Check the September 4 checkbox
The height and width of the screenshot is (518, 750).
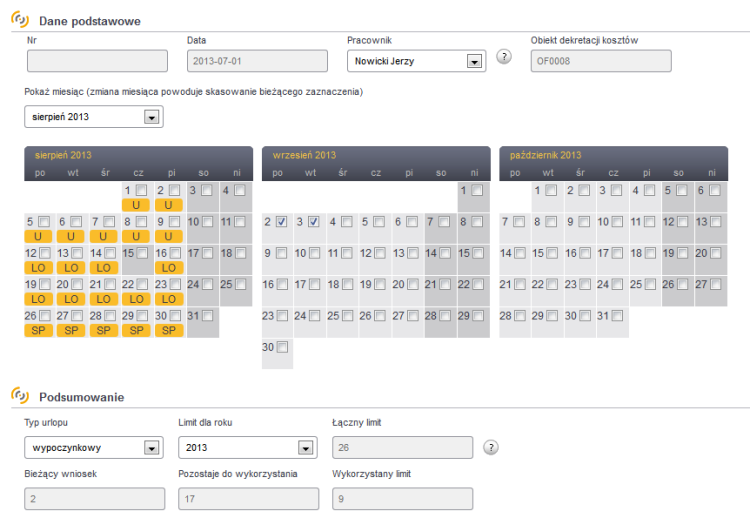pyautogui.click(x=345, y=222)
